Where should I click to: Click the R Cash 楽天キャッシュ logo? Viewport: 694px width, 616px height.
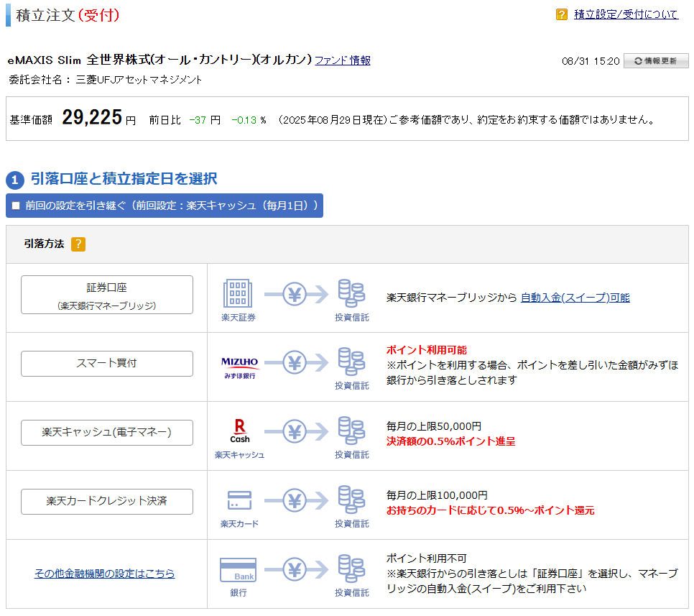pyautogui.click(x=239, y=431)
